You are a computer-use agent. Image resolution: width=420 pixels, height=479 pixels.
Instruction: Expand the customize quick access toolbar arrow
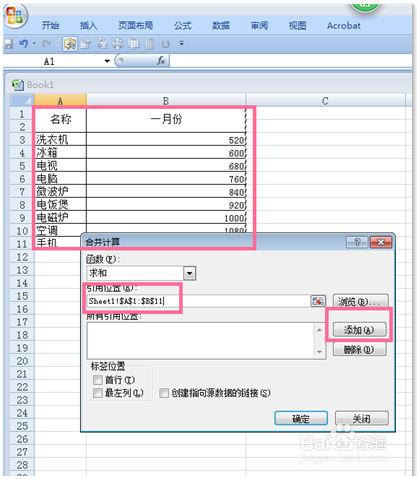coord(181,43)
